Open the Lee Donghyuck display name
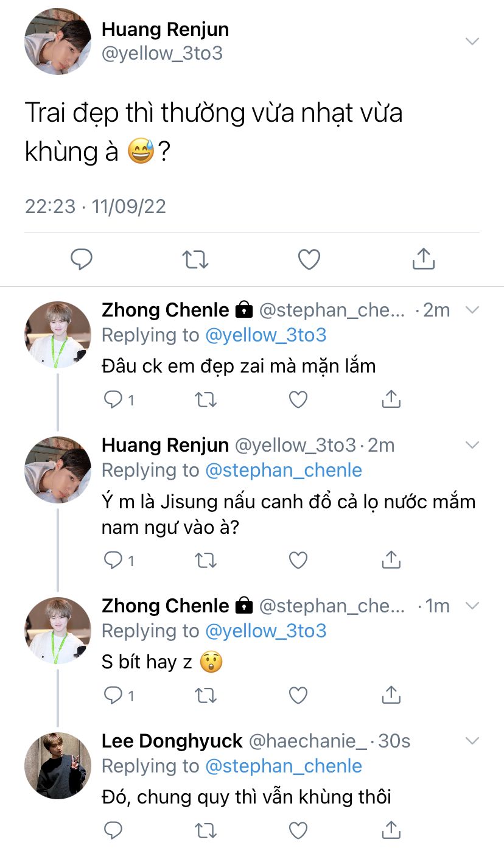Viewport: 504px width, 851px height. pos(172,741)
